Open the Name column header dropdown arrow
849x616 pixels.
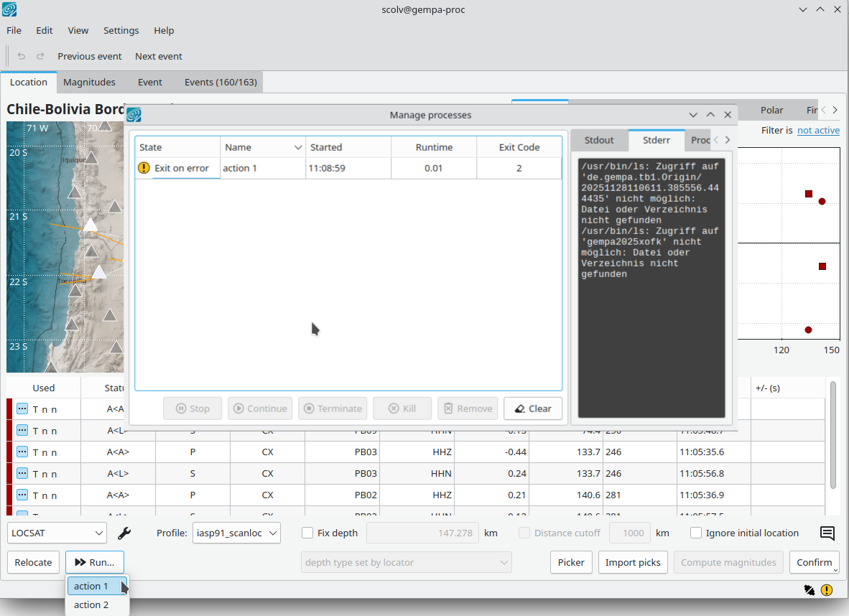(298, 147)
